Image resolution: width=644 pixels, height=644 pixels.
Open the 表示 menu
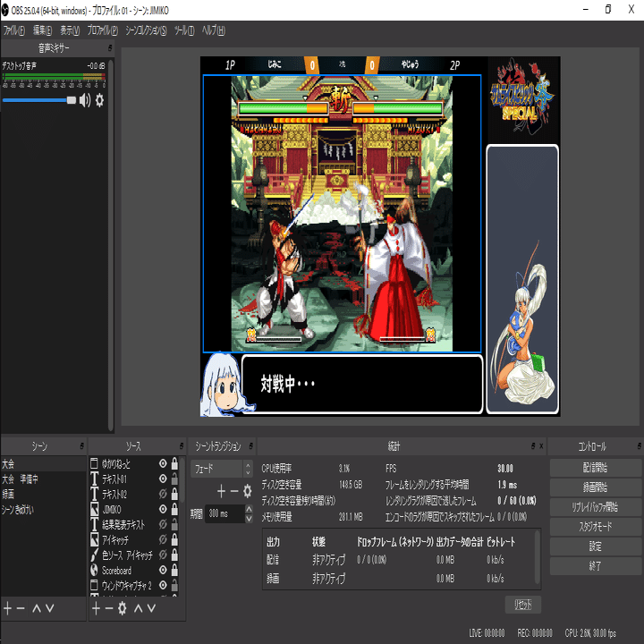click(70, 30)
